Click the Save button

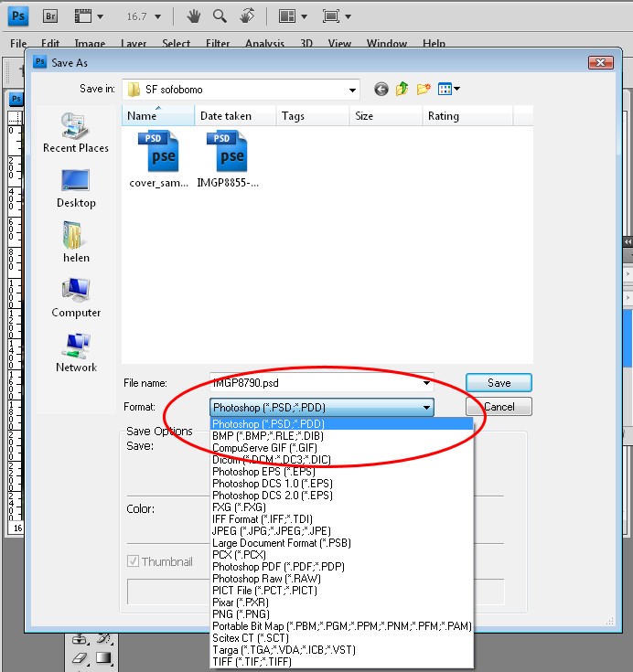coord(499,383)
